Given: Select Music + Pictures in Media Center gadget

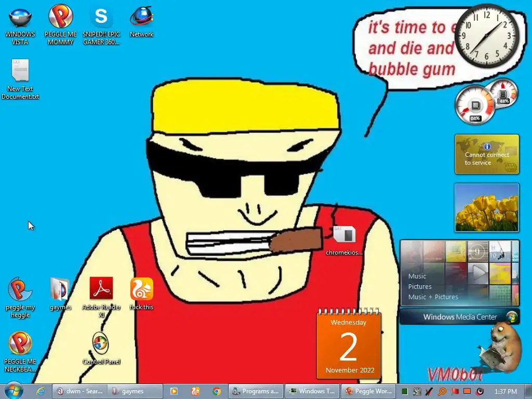Looking at the screenshot, I should 433,297.
